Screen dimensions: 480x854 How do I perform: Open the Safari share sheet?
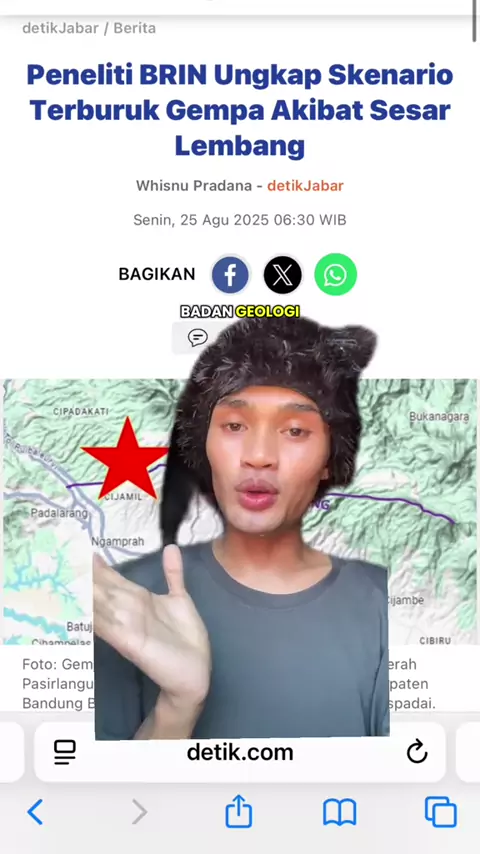click(239, 810)
